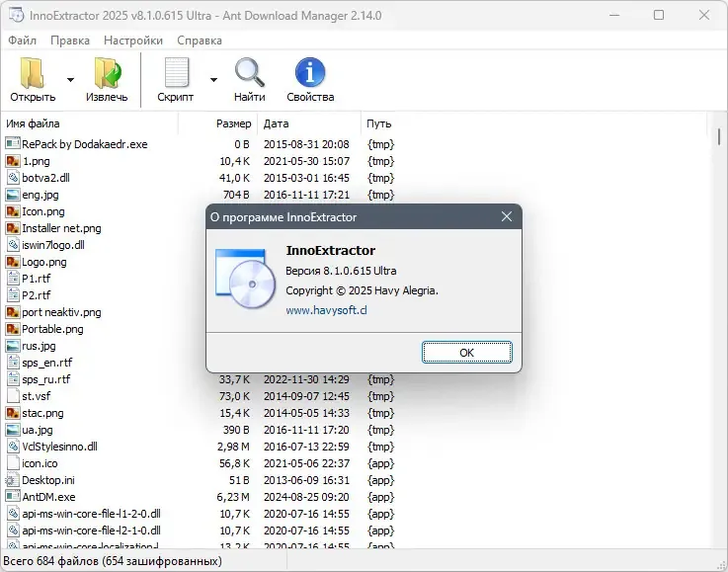The height and width of the screenshot is (572, 728).
Task: Click the InnoExtractor title bar app icon
Action: (16, 16)
